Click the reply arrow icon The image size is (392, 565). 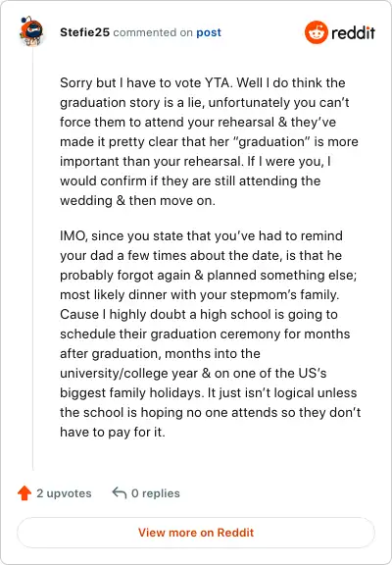pyautogui.click(x=120, y=493)
